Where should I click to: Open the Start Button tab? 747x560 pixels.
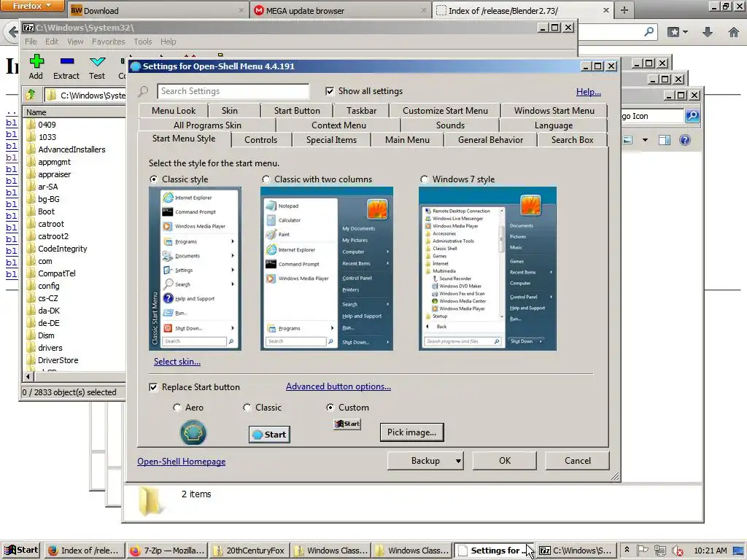pos(297,111)
